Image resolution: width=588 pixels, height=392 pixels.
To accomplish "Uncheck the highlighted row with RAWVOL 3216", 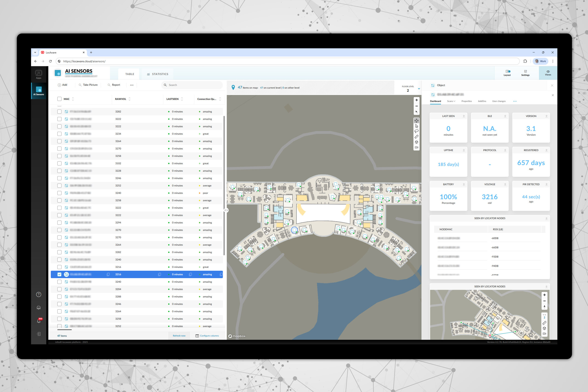I will (59, 274).
